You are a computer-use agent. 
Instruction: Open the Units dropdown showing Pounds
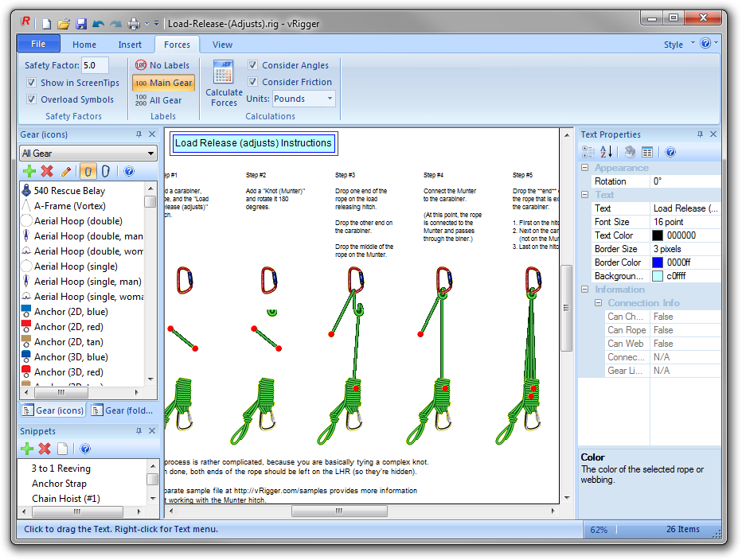[x=303, y=99]
